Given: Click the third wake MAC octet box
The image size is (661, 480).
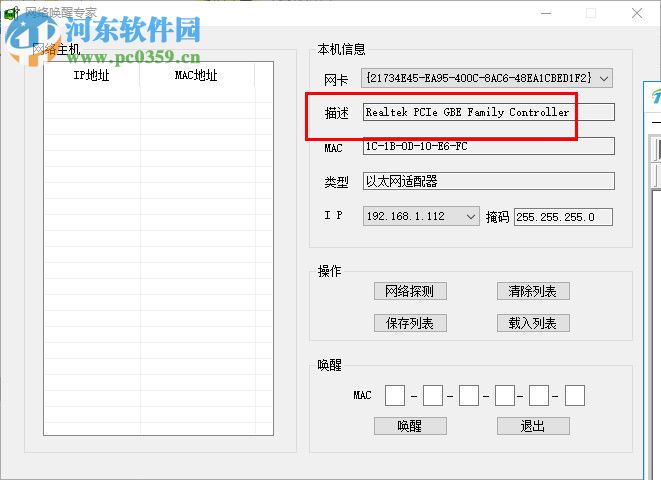Looking at the screenshot, I should pos(469,395).
